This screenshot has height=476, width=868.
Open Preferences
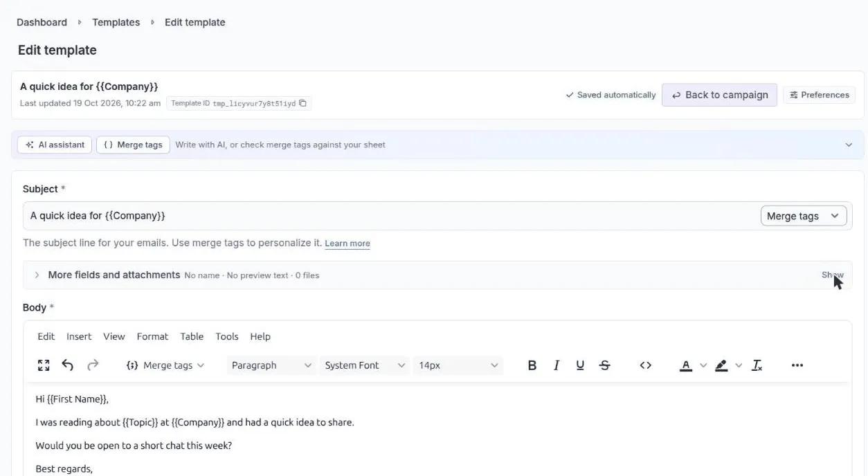pyautogui.click(x=820, y=95)
